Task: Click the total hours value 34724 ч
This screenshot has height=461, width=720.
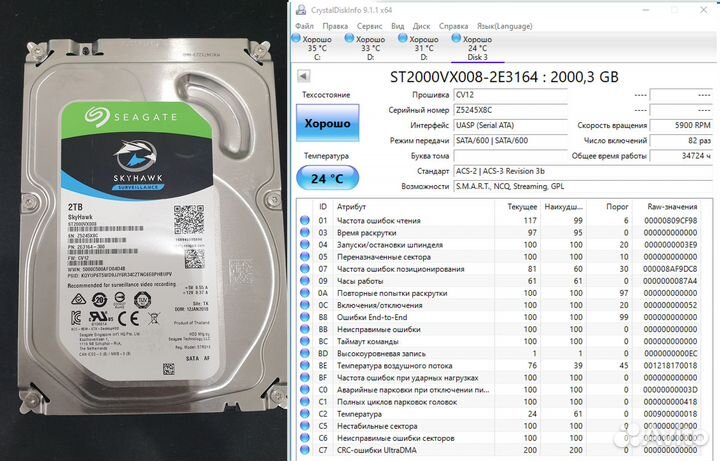Action: 681,156
